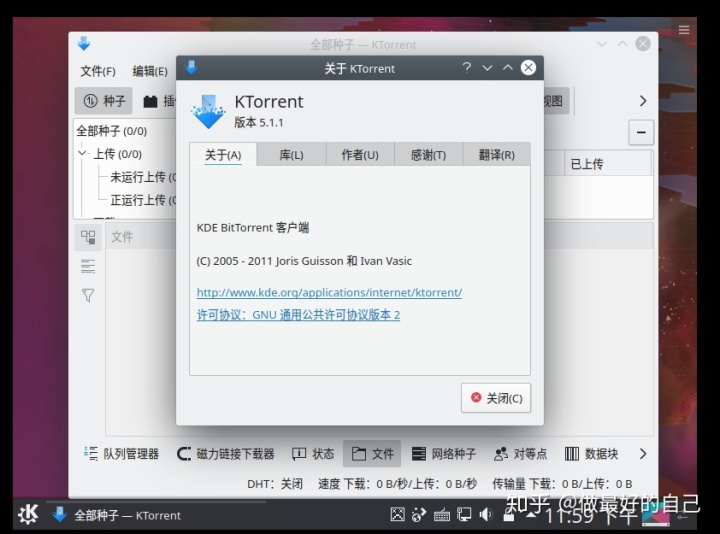Screen dimensions: 720x534
Task: Click the question mark help icon in the dialog title bar
Action: pos(467,68)
